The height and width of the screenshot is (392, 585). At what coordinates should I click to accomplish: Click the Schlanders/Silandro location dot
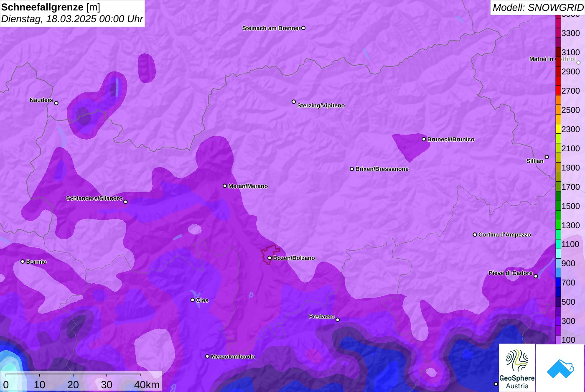click(x=125, y=202)
